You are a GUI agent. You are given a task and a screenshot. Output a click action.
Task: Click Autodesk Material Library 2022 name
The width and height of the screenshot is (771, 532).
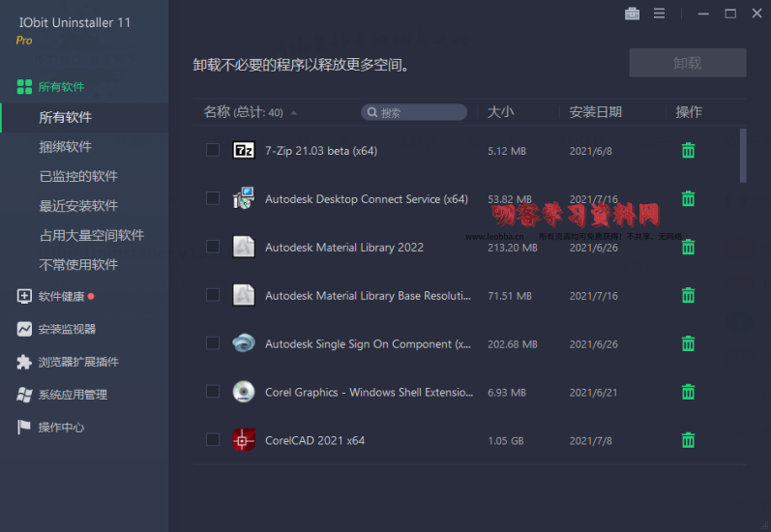tap(344, 248)
